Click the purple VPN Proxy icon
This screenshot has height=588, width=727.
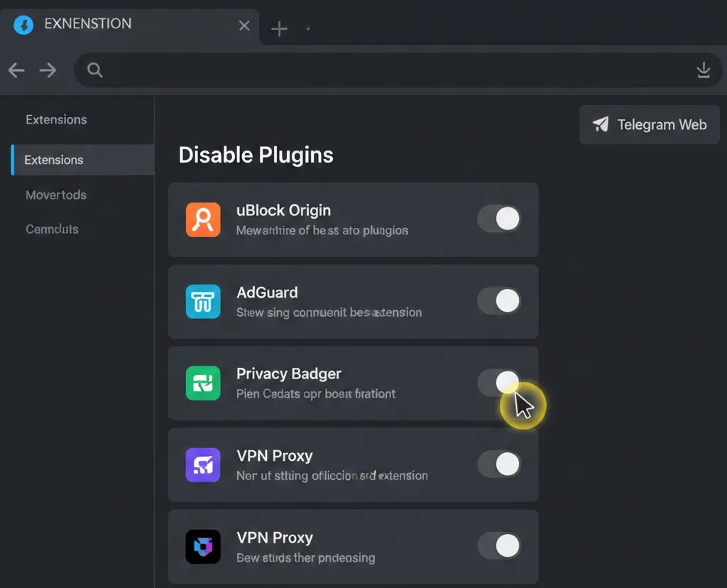(x=203, y=464)
